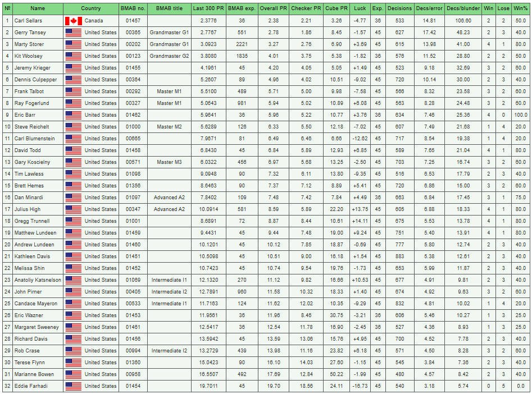The height and width of the screenshot is (394, 532).
Task: Select the name Gary Koscielny
Action: [32, 162]
